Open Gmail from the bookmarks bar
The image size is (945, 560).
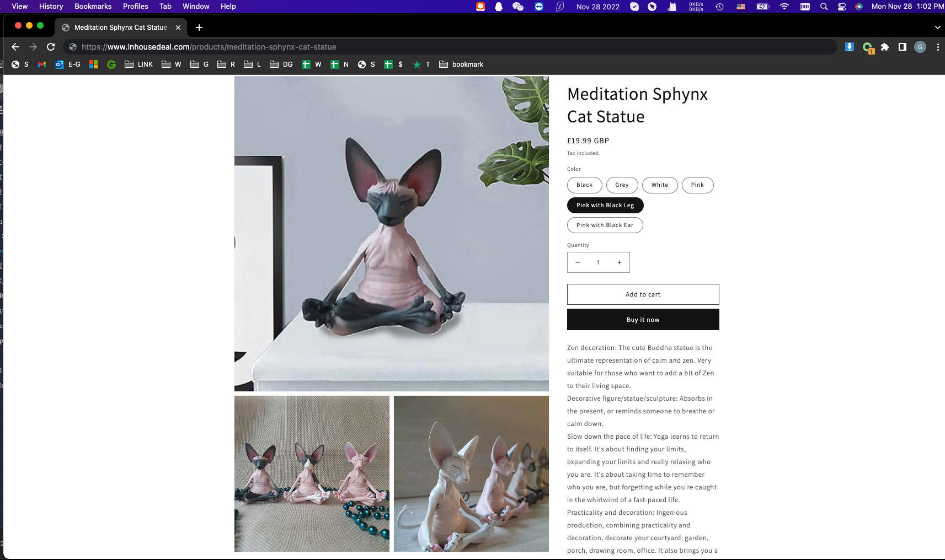click(x=41, y=64)
